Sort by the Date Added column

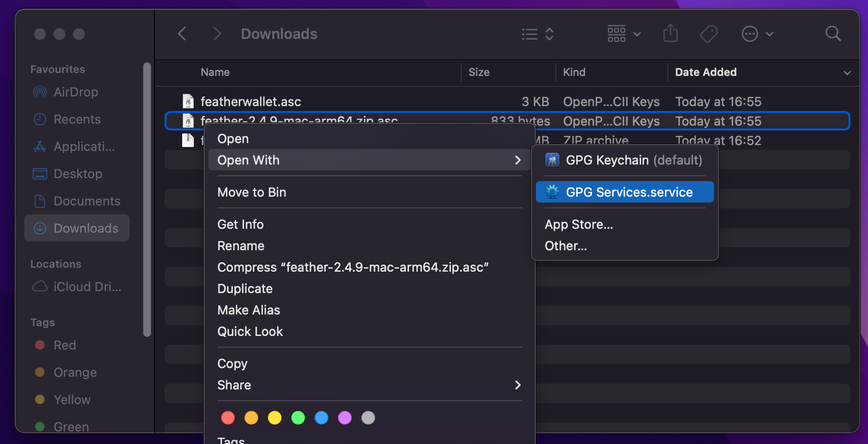point(706,72)
